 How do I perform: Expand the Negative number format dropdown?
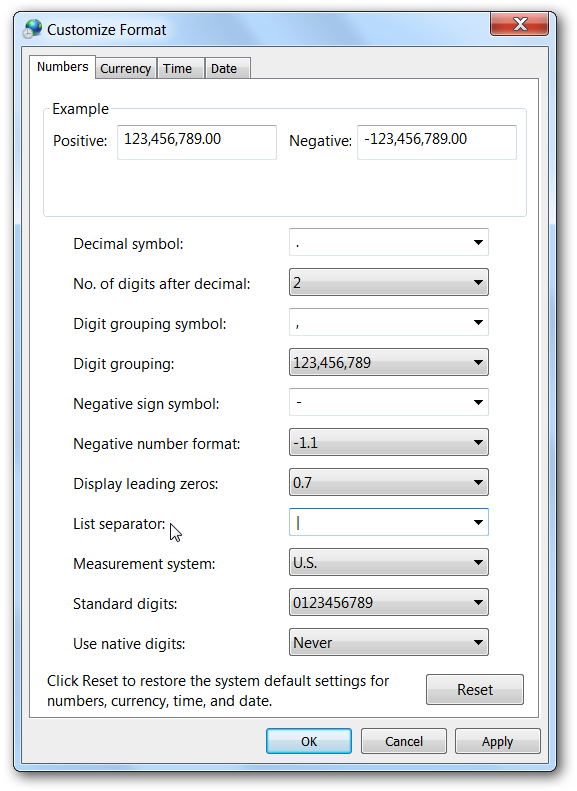(388, 442)
